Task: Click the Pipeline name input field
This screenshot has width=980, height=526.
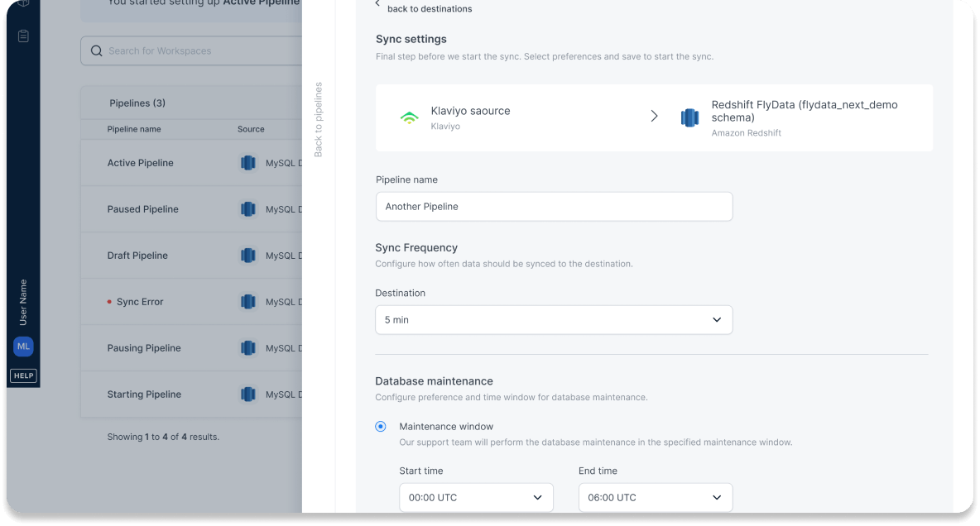Action: click(554, 207)
